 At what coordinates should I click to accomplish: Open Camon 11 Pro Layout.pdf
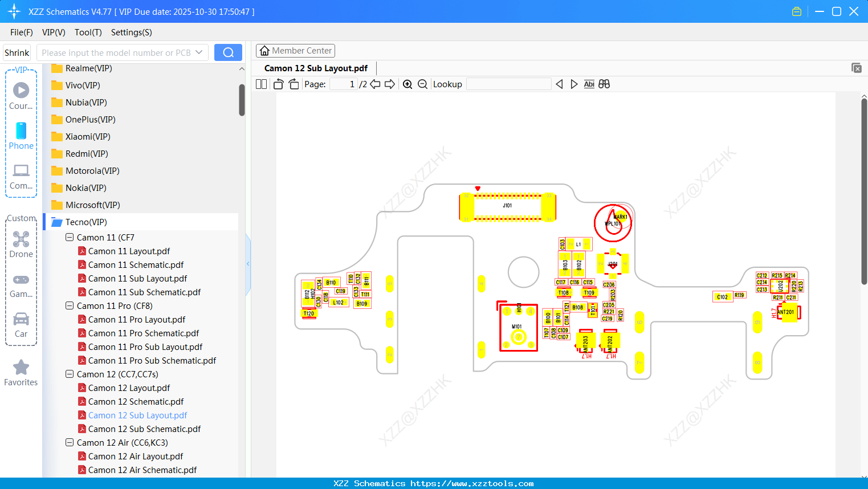tap(137, 320)
